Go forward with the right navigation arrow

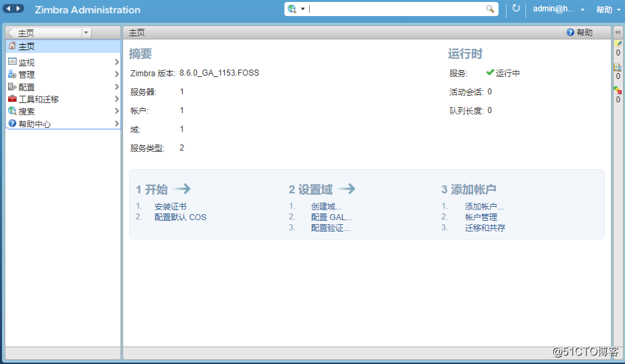coord(18,9)
